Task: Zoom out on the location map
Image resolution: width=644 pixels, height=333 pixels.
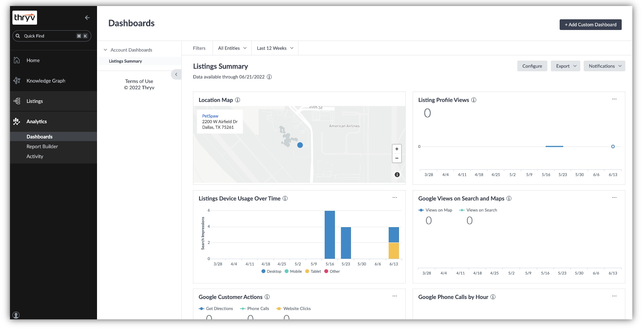Action: click(x=397, y=158)
